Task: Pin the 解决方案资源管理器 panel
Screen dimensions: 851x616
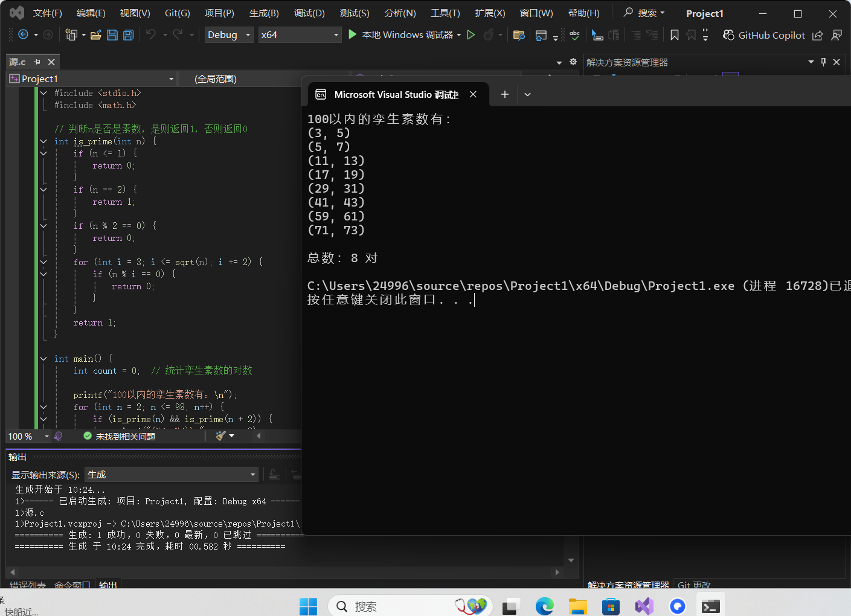Action: tap(823, 62)
